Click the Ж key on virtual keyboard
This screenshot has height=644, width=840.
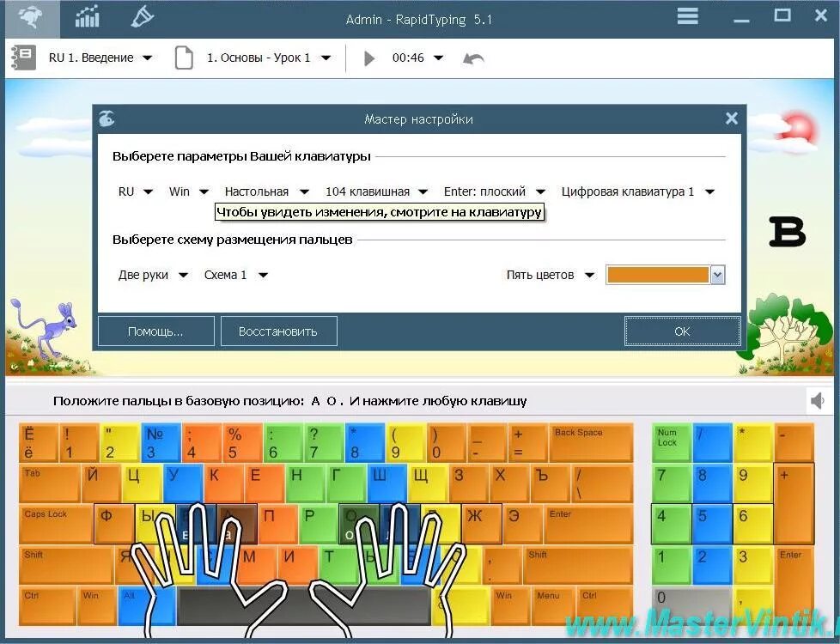point(482,524)
